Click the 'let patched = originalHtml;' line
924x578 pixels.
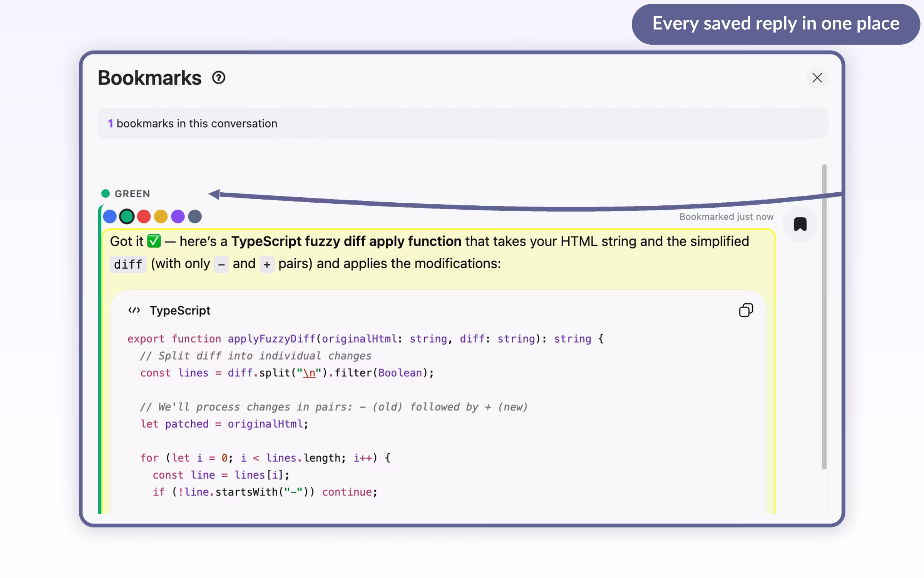click(224, 424)
